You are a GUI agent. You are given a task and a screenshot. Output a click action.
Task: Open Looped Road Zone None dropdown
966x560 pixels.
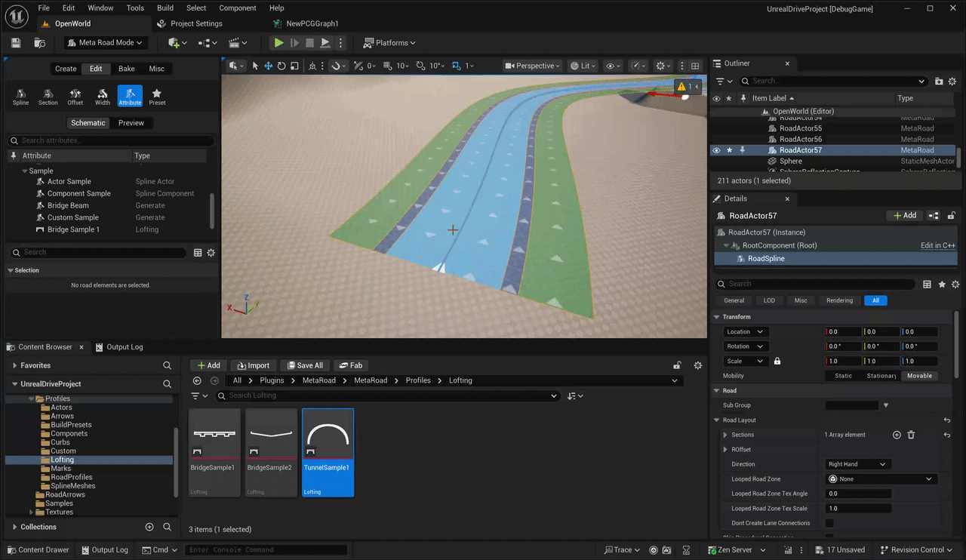(x=881, y=479)
